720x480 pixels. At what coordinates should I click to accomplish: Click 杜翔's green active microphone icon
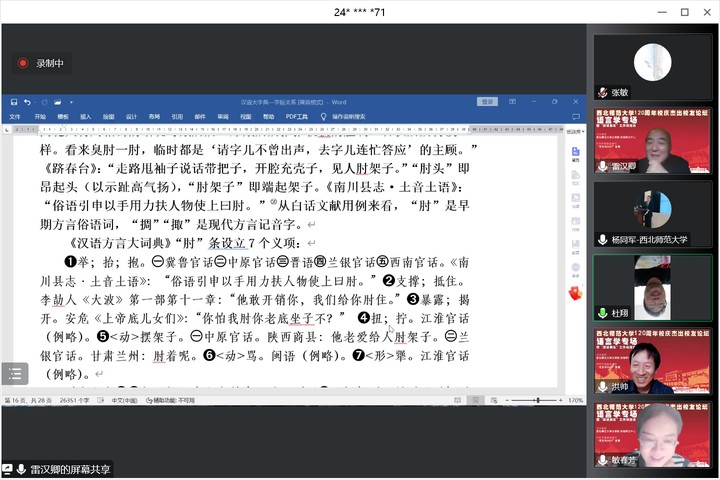[x=603, y=313]
